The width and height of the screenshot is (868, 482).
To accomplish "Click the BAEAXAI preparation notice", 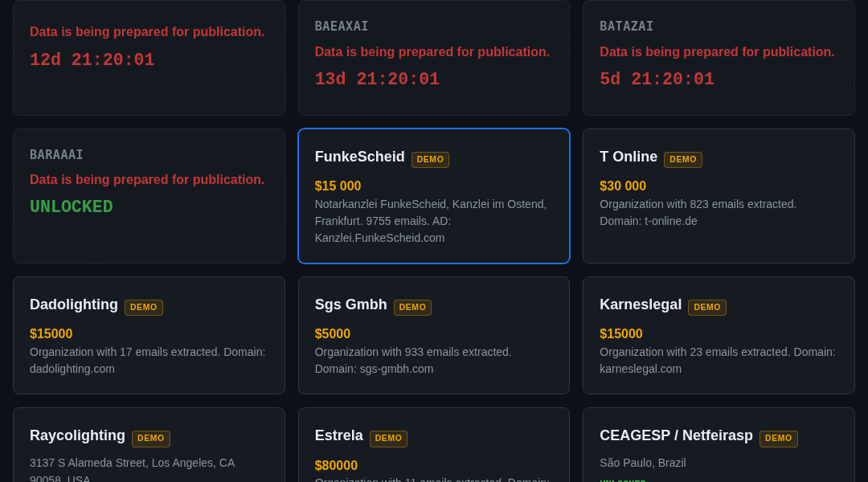I will point(432,51).
